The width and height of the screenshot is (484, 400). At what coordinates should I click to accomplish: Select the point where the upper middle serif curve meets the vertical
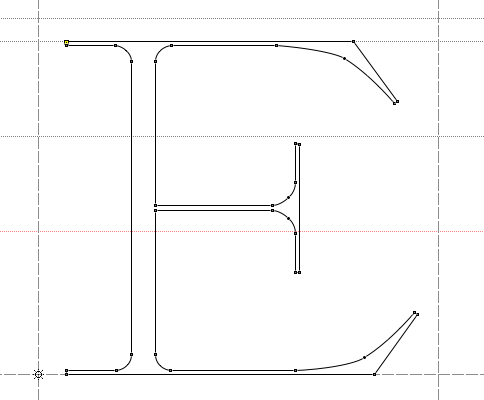point(295,183)
